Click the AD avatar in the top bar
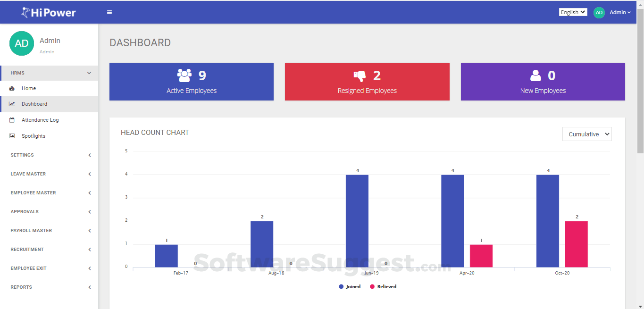Image resolution: width=644 pixels, height=309 pixels. (599, 12)
